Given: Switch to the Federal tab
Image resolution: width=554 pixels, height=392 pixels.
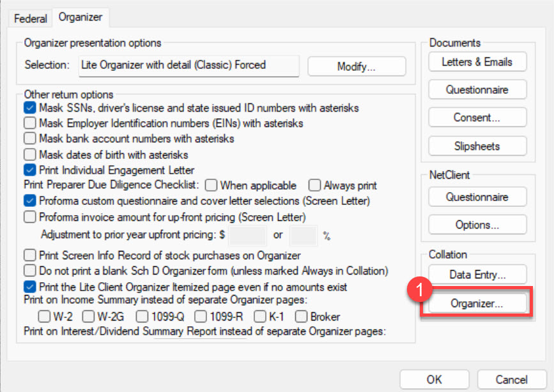Looking at the screenshot, I should click(31, 19).
